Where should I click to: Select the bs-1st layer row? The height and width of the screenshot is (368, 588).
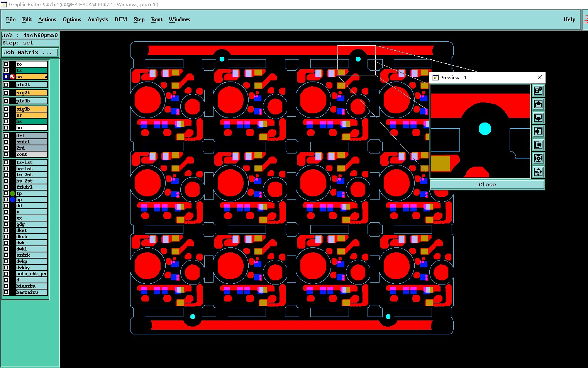click(31, 169)
